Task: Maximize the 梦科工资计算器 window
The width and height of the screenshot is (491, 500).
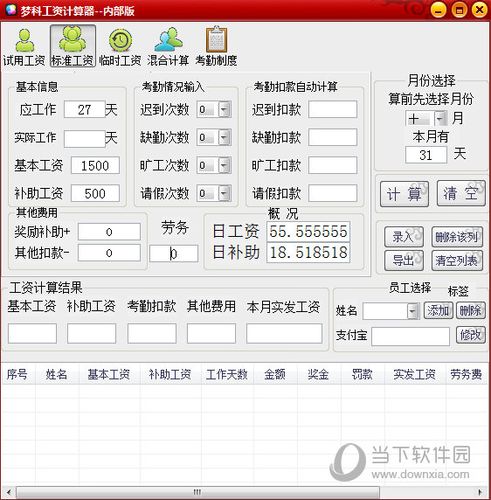Action: [x=459, y=10]
